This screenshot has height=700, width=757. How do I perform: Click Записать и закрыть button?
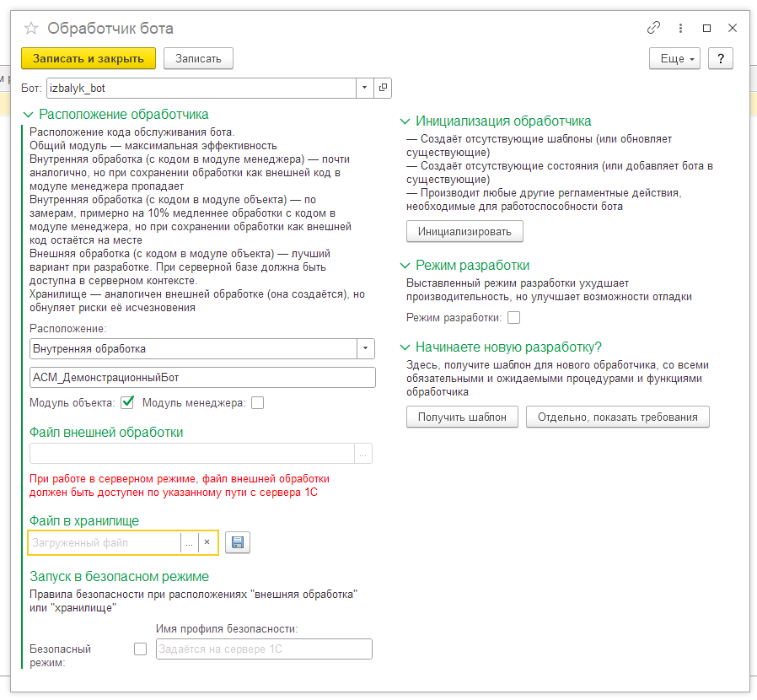[x=89, y=58]
